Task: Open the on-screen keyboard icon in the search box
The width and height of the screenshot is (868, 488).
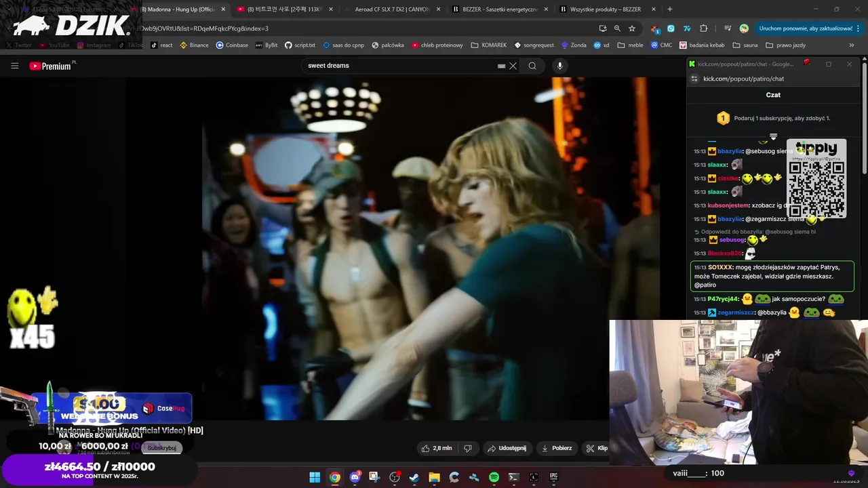Action: (502, 66)
